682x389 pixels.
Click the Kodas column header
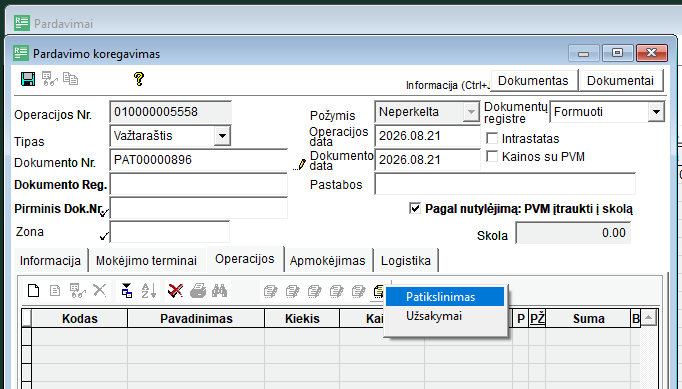[x=80, y=319]
